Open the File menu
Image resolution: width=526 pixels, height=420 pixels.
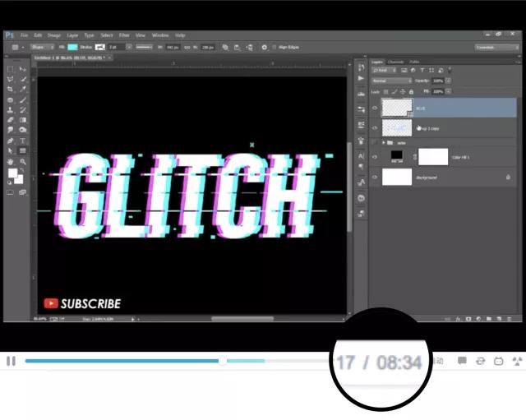[24, 35]
